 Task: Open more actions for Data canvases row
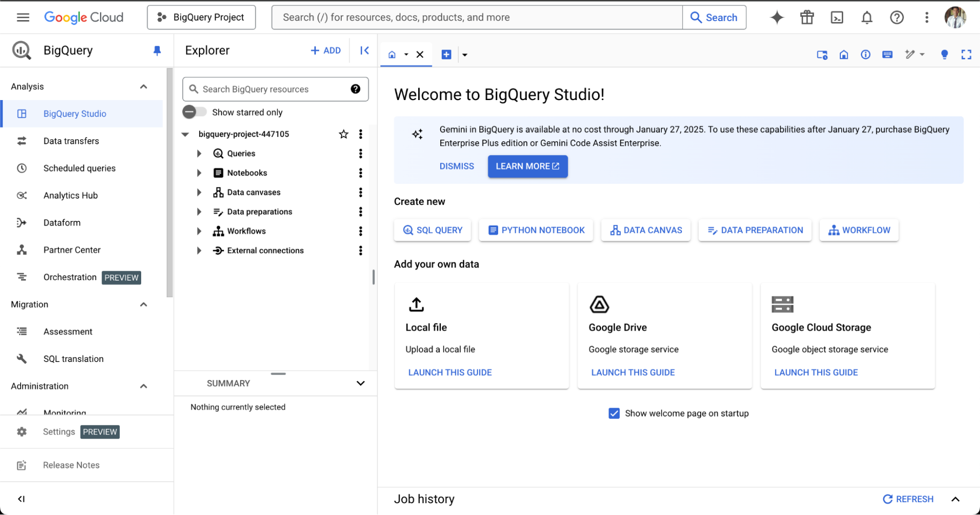click(361, 192)
